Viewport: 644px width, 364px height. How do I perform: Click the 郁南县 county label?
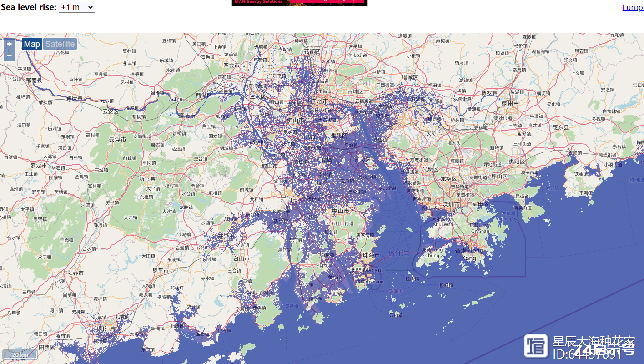(34, 80)
